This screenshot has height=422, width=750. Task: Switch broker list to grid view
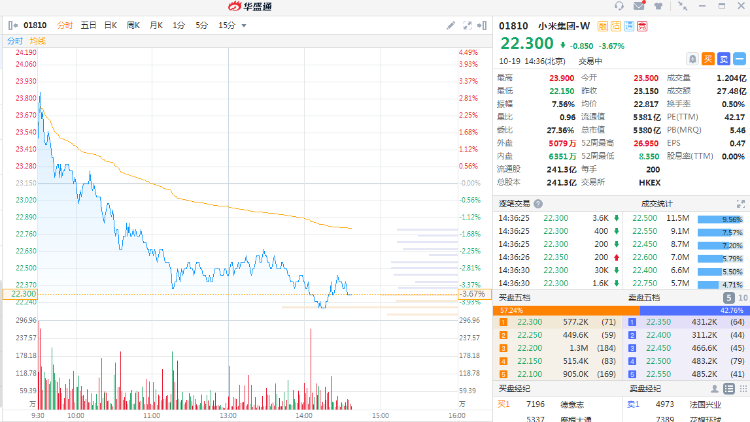pyautogui.click(x=743, y=389)
